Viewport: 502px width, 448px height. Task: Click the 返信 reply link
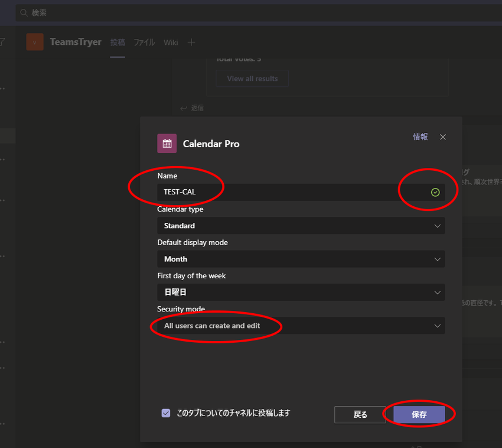197,108
